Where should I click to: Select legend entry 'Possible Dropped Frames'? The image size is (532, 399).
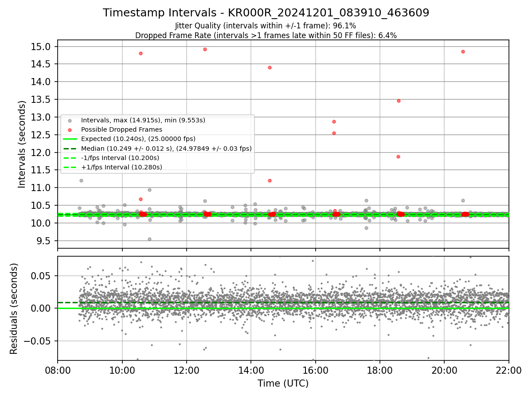tap(121, 129)
